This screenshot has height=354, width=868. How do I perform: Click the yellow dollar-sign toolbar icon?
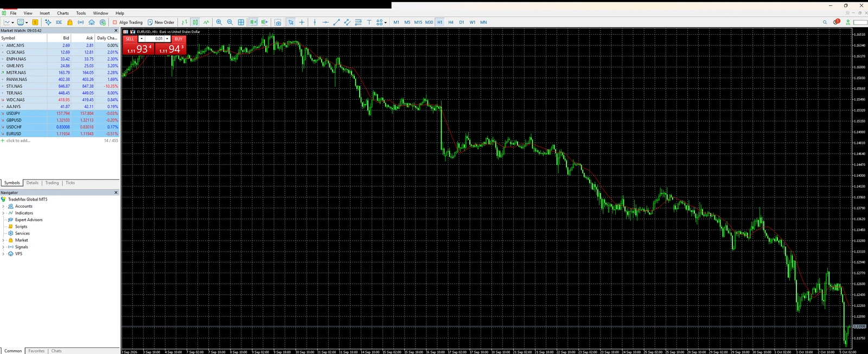35,22
